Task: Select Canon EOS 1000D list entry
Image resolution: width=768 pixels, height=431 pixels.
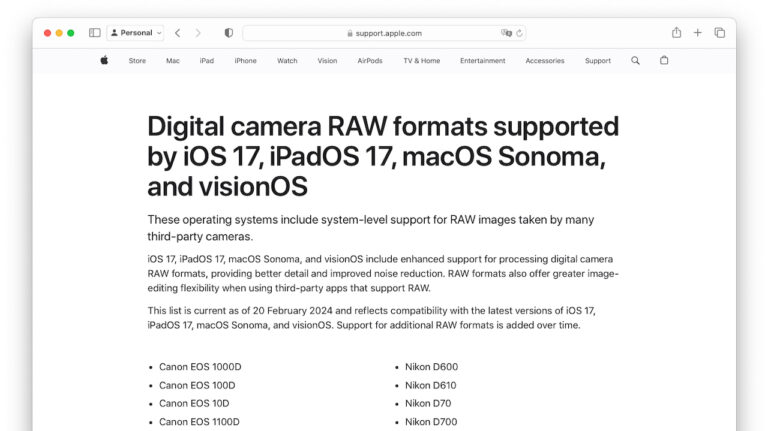Action: (200, 367)
